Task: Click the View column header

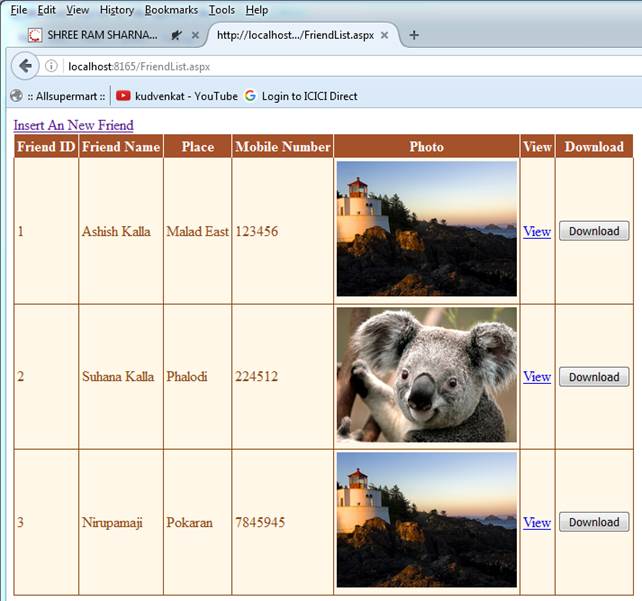Action: pyautogui.click(x=537, y=147)
